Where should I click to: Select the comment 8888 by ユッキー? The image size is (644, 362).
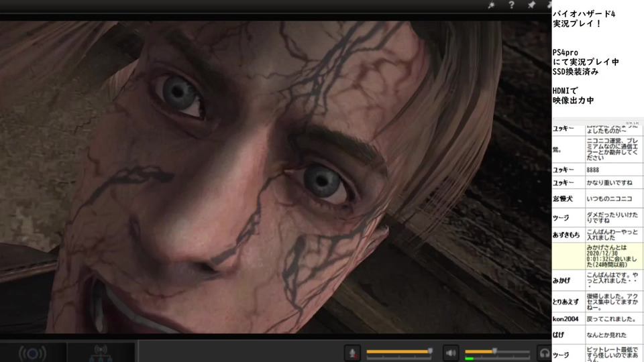coord(592,170)
